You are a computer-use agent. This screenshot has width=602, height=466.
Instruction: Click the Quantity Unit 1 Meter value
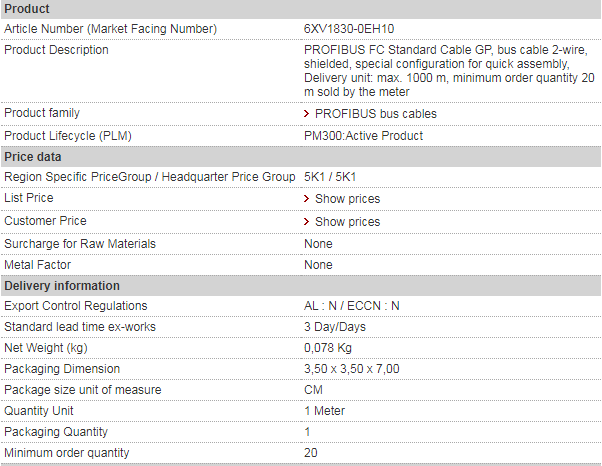pyautogui.click(x=324, y=411)
